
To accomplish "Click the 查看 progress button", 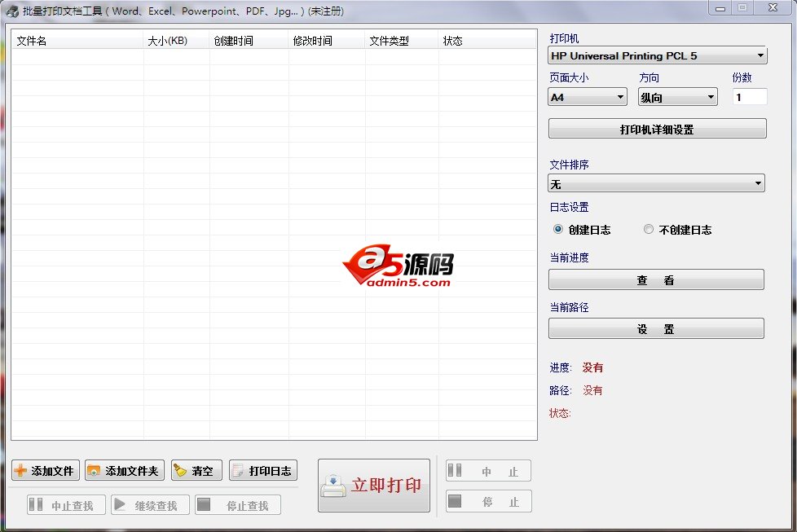I will (x=656, y=279).
